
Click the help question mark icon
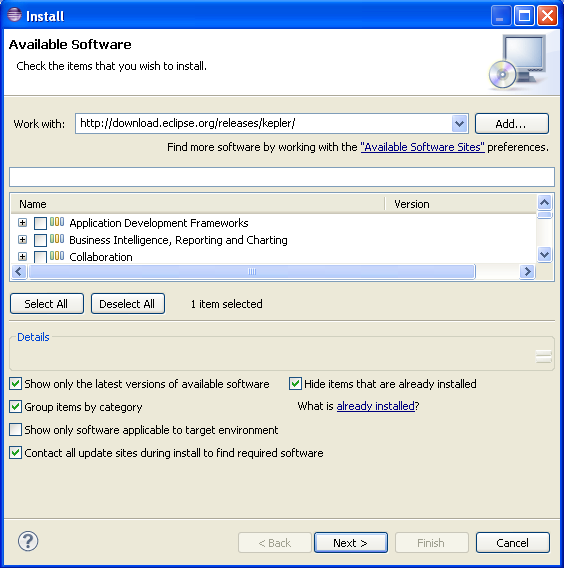(28, 541)
